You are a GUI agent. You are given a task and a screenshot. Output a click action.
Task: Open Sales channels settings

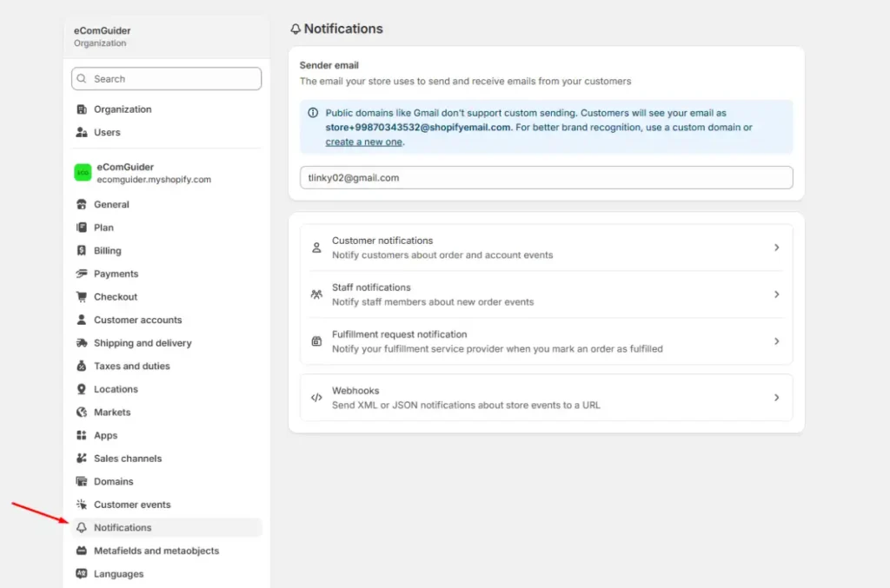coord(166,458)
